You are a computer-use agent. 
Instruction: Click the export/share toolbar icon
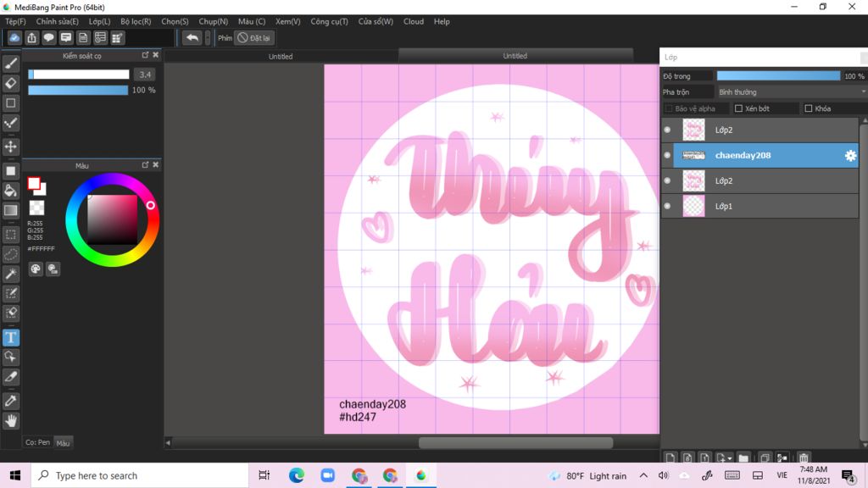point(31,37)
